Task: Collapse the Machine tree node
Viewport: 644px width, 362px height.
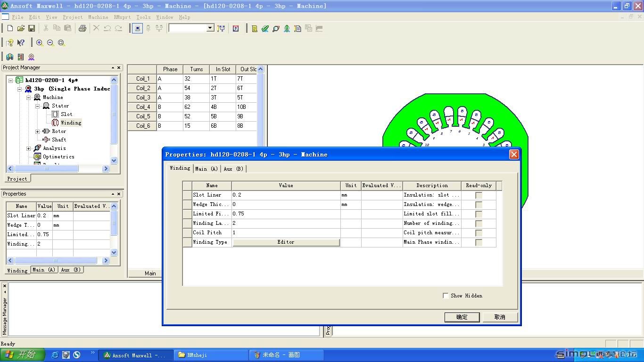Action: tap(28, 97)
